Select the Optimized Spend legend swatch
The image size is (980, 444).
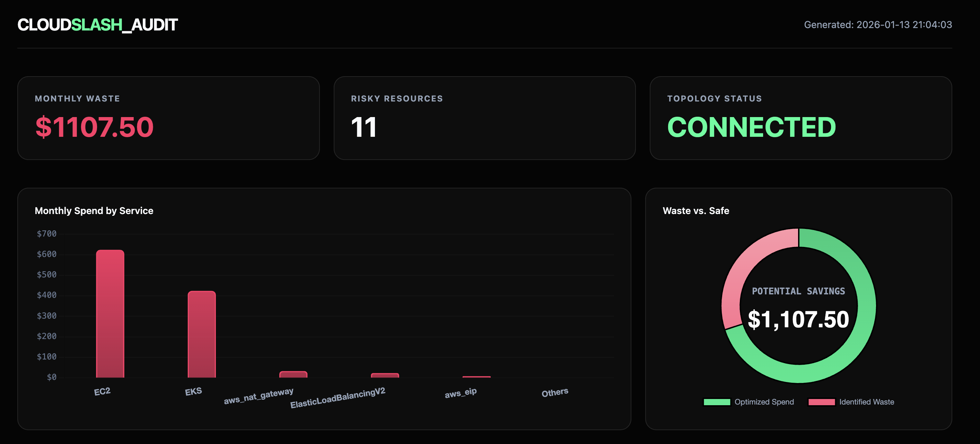click(717, 402)
